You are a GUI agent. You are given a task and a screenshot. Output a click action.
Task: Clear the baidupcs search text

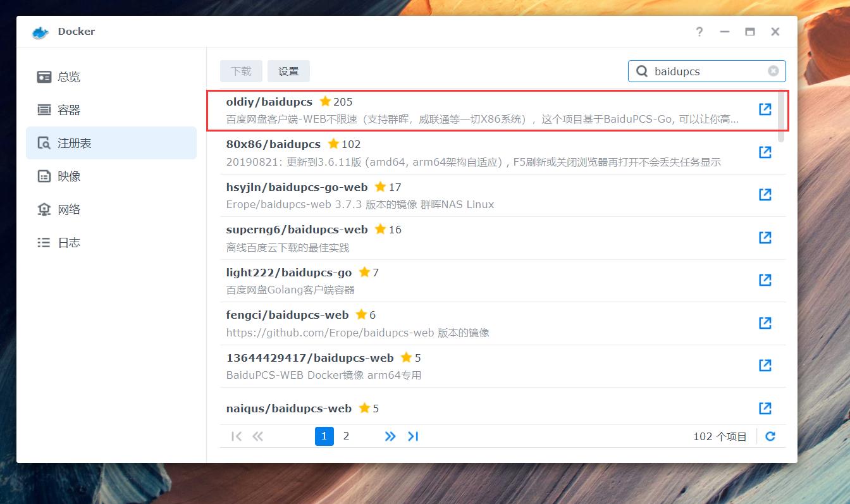point(773,71)
